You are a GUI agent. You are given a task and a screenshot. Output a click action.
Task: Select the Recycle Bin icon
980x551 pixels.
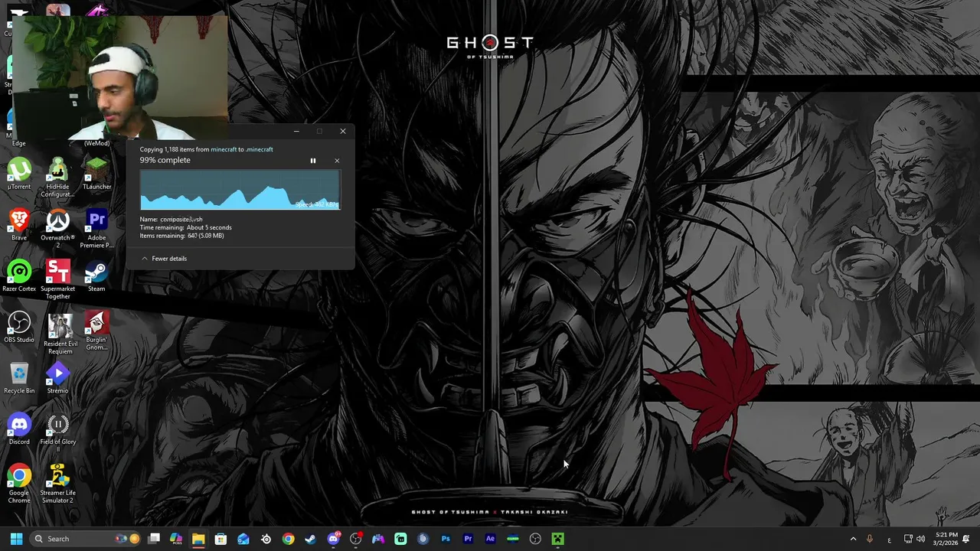pos(19,378)
